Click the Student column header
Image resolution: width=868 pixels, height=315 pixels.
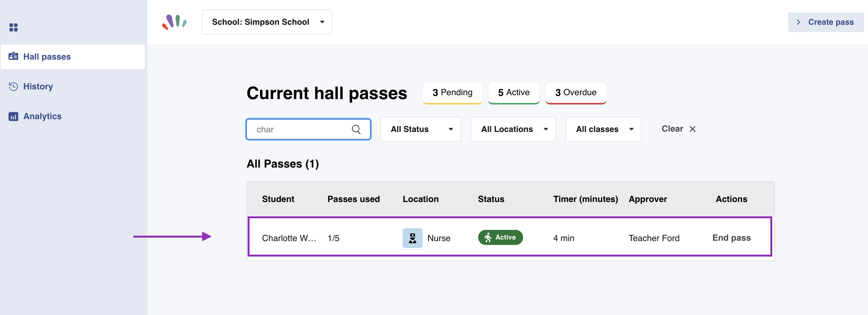point(278,199)
